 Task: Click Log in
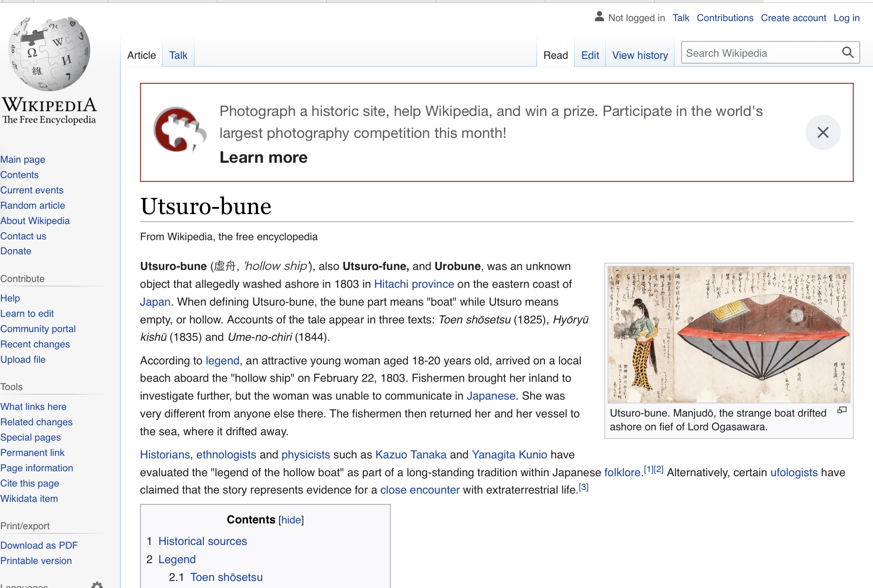tap(846, 18)
